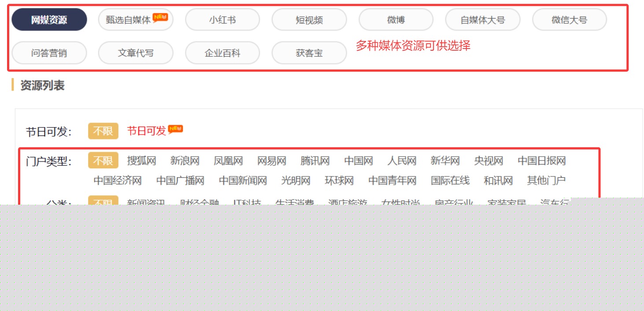The width and height of the screenshot is (644, 311).
Task: Select the 网易网 portal filter
Action: (x=272, y=161)
